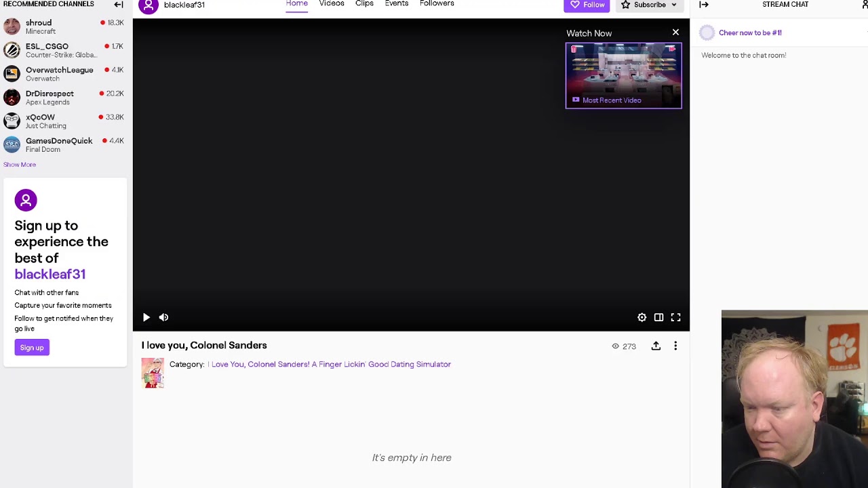Viewport: 868px width, 488px height.
Task: Switch to the Clips tab
Action: [x=364, y=4]
